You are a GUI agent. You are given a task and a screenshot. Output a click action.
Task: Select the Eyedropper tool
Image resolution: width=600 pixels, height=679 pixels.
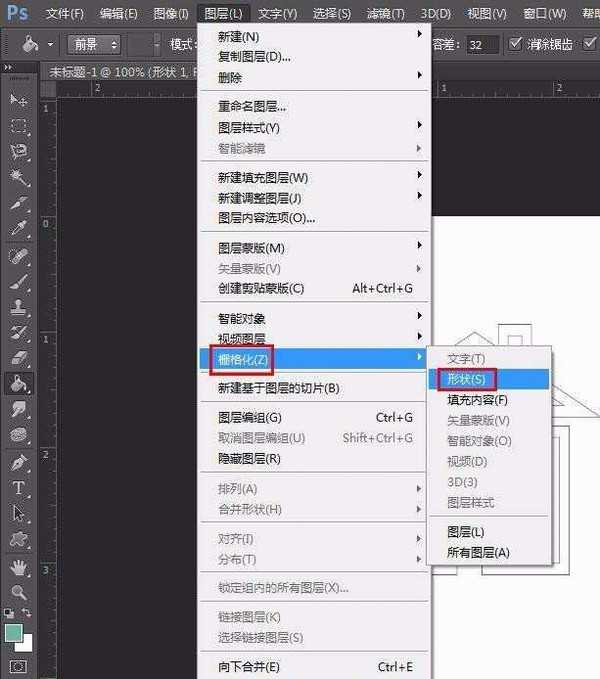coord(18,230)
